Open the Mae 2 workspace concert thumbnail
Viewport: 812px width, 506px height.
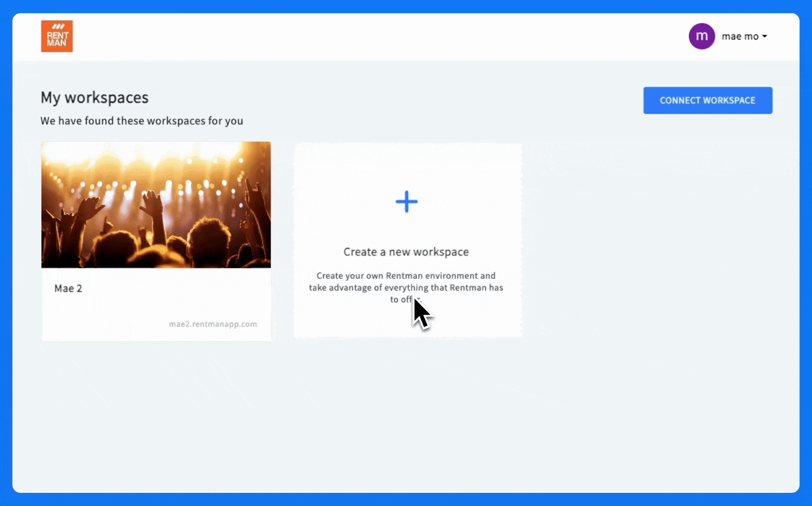tap(156, 205)
